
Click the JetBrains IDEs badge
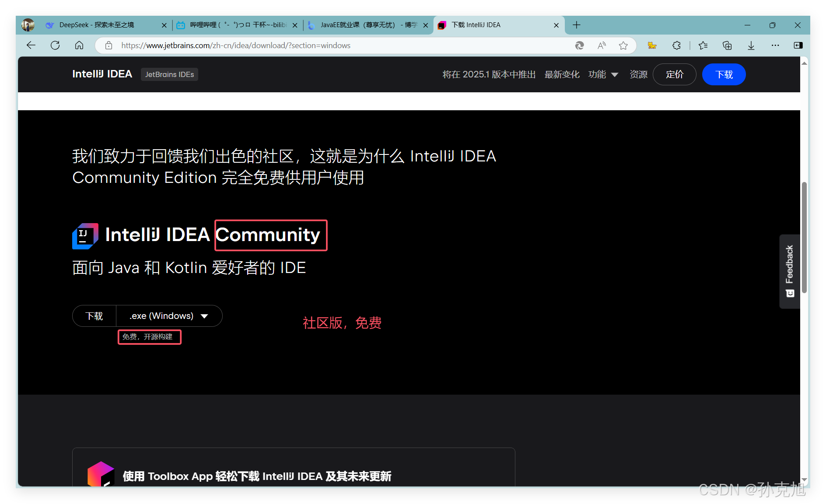click(169, 74)
